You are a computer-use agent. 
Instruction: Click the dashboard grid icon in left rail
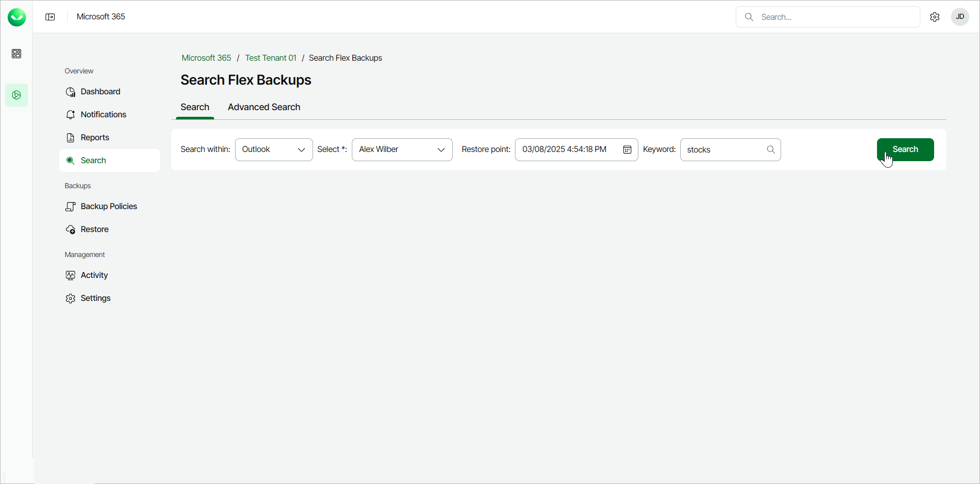(17, 54)
